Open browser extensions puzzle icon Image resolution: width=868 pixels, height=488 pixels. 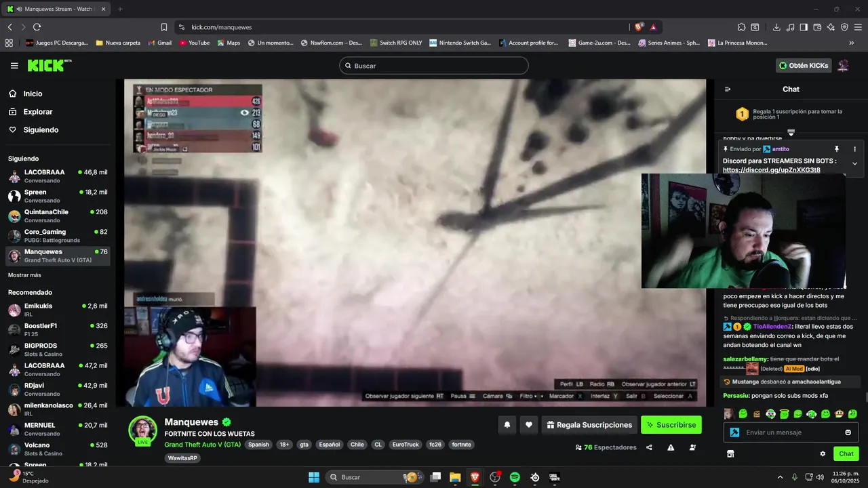pos(741,27)
